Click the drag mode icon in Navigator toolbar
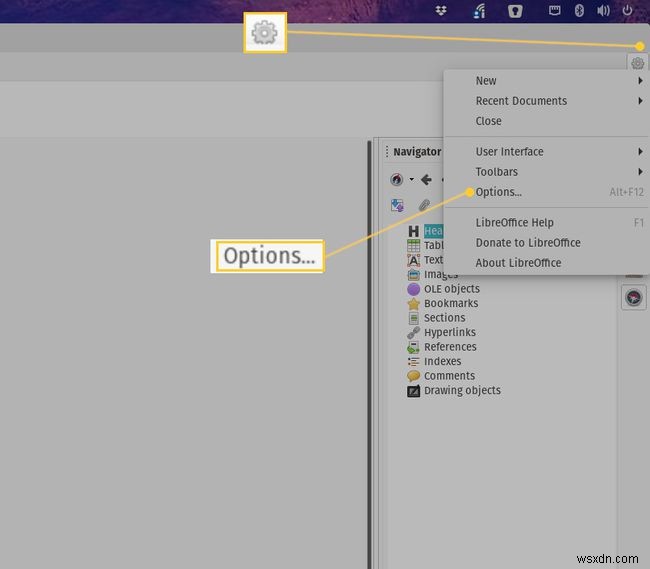This screenshot has height=569, width=650. click(397, 205)
